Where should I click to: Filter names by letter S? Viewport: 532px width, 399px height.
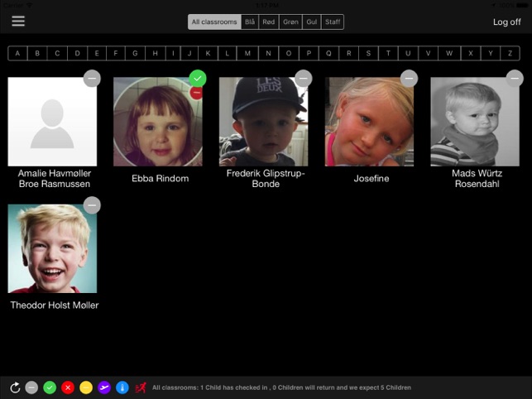[368, 53]
